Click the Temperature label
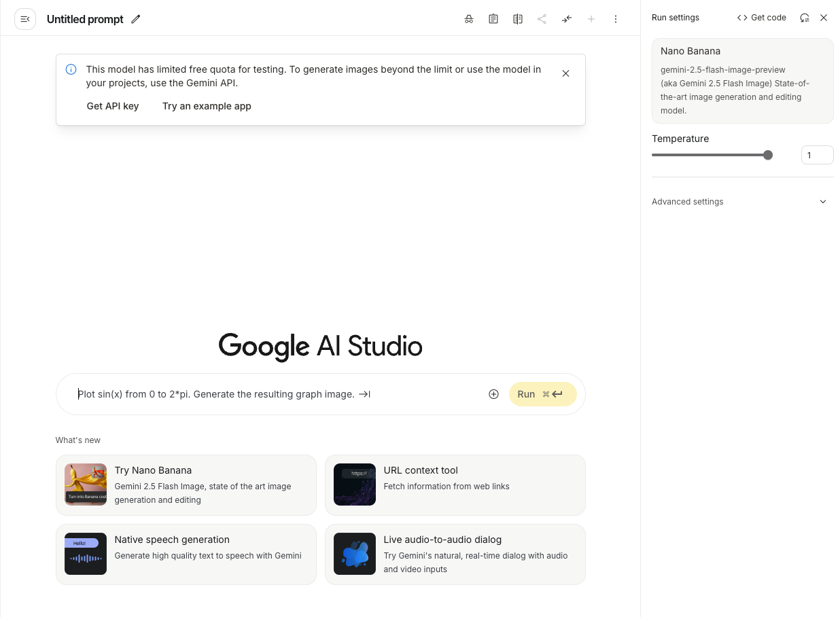Screen dimensions: 840x617 680,139
